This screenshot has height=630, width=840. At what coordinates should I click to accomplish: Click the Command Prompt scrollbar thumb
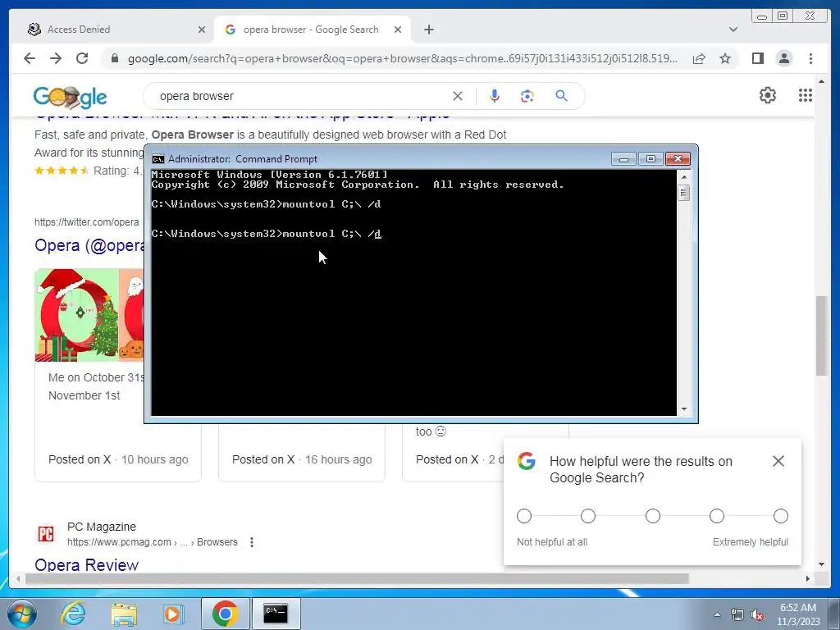pos(683,192)
